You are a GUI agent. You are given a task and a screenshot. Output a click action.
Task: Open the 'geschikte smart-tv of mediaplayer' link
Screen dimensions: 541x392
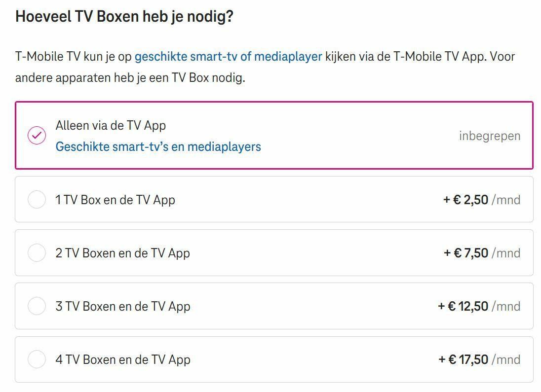pyautogui.click(x=228, y=57)
